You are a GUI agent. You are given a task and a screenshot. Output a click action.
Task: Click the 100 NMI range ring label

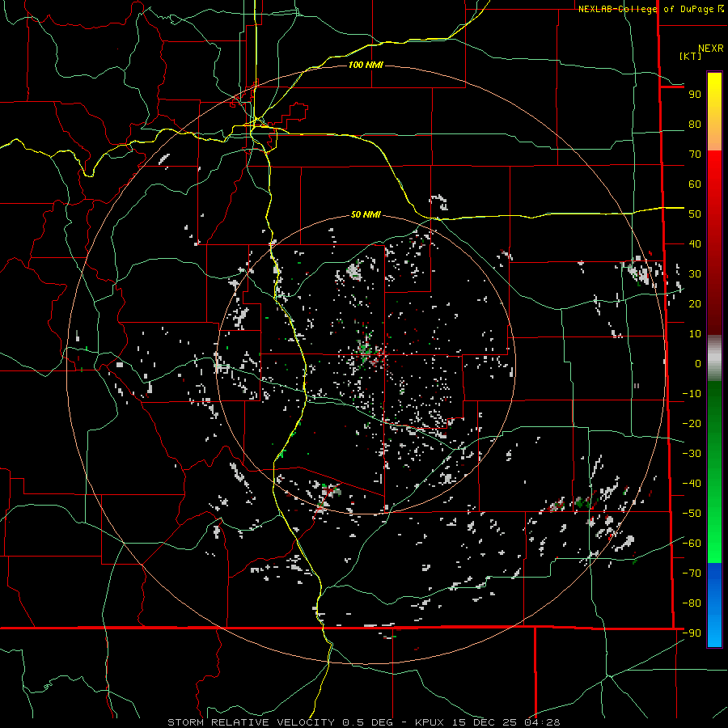(366, 65)
